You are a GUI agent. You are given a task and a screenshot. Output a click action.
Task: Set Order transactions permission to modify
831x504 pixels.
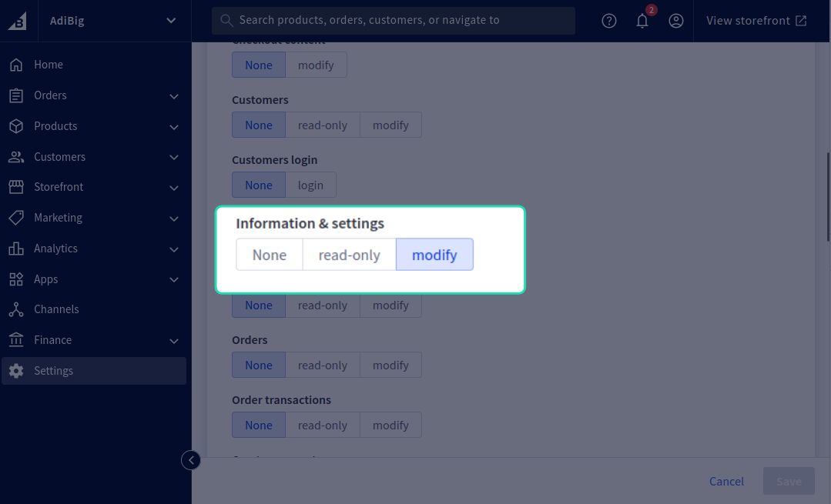click(390, 425)
